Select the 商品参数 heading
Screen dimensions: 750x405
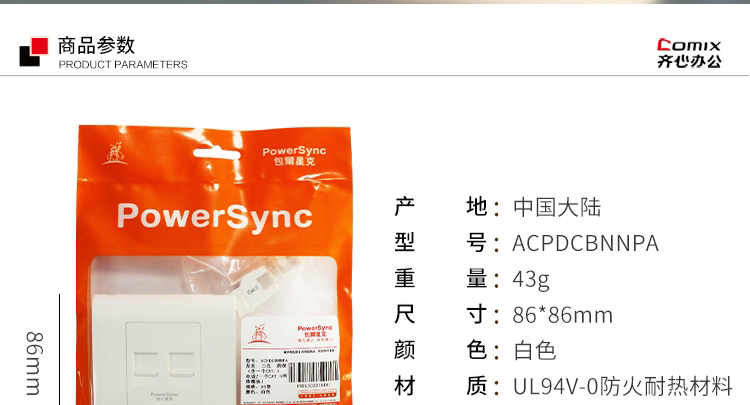tap(96, 45)
